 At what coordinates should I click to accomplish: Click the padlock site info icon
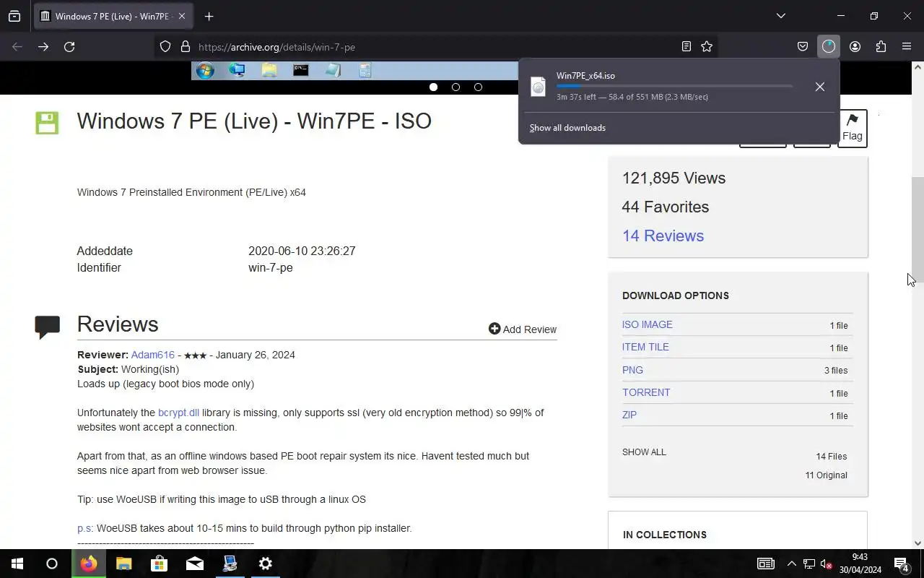point(186,47)
